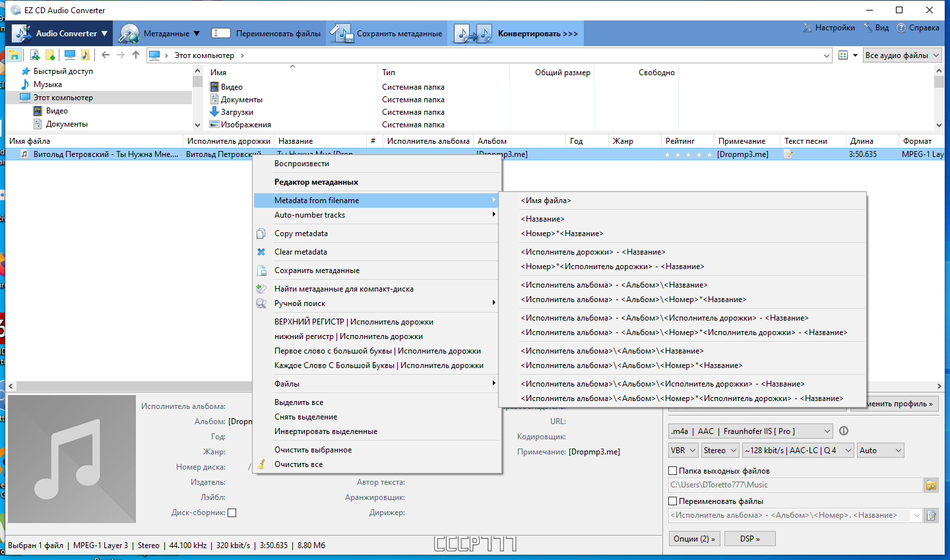This screenshot has height=560, width=950.
Task: Click Сохранить метаданные in the context menu
Action: pos(377,270)
